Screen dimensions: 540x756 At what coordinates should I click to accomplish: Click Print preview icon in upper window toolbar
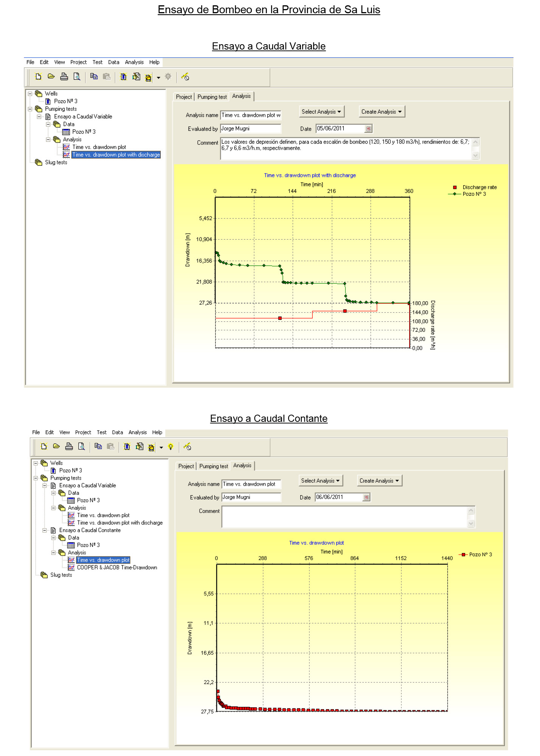pos(77,77)
